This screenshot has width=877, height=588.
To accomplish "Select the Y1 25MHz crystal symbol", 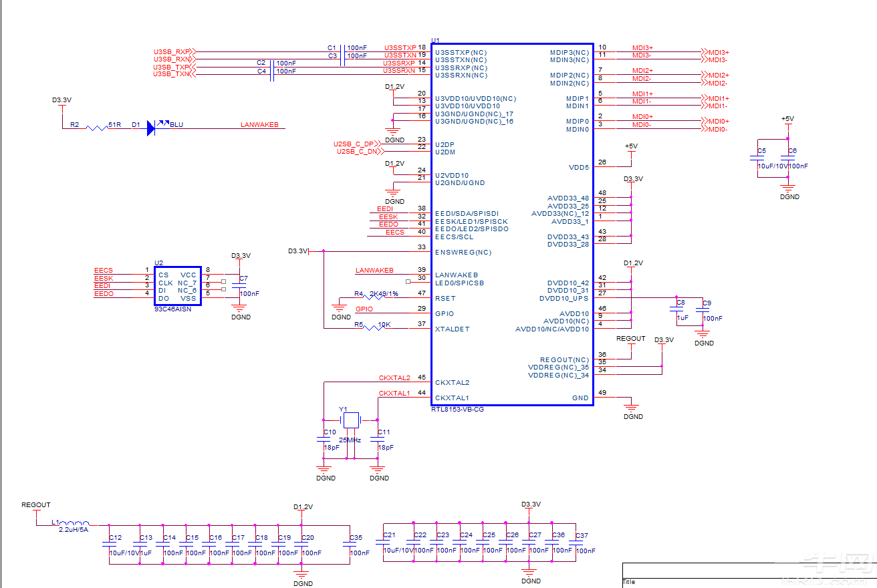I will [x=350, y=420].
